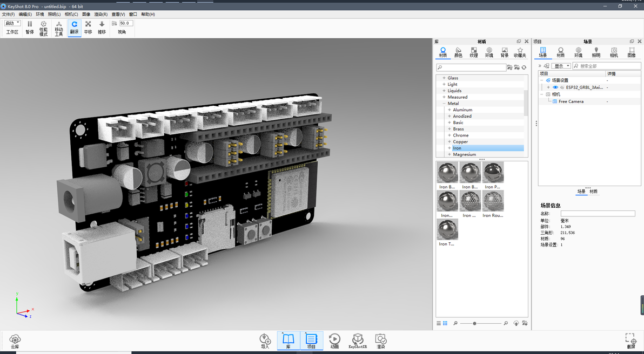Toggle visibility eye of ESP32_GRBL model
The width and height of the screenshot is (644, 354).
pyautogui.click(x=555, y=87)
